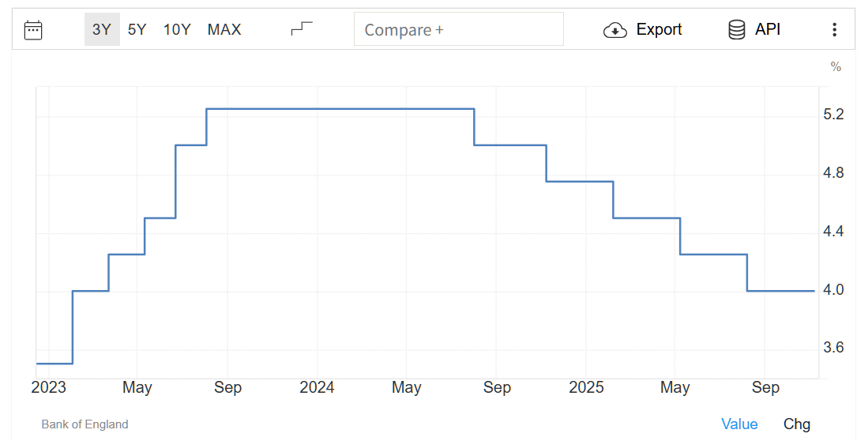Toggle chart to Value view
This screenshot has width=868, height=441.
pyautogui.click(x=739, y=424)
